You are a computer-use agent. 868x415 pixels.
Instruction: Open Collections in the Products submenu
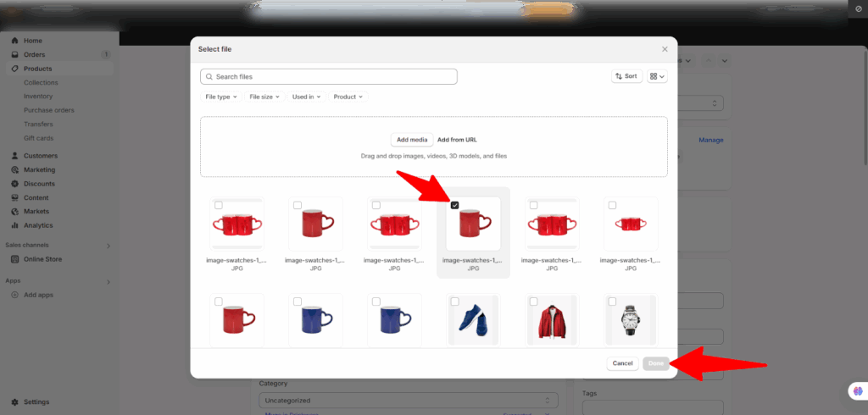41,83
